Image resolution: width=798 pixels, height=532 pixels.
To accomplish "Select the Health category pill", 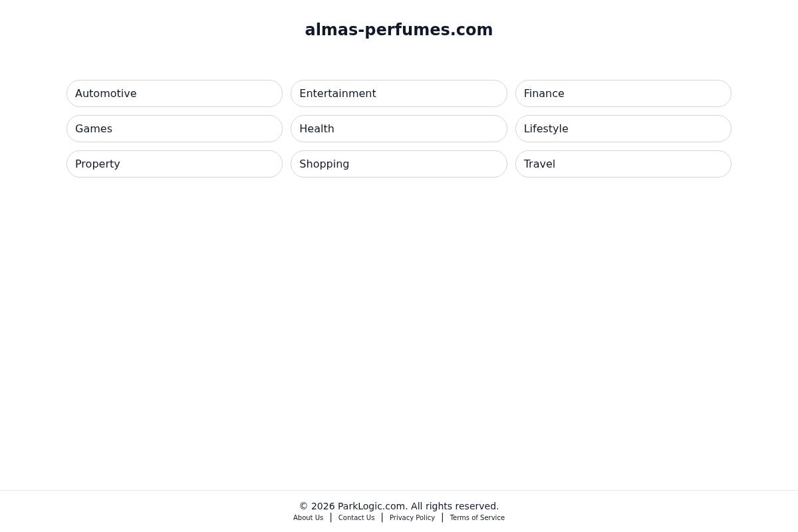I will pos(399,128).
